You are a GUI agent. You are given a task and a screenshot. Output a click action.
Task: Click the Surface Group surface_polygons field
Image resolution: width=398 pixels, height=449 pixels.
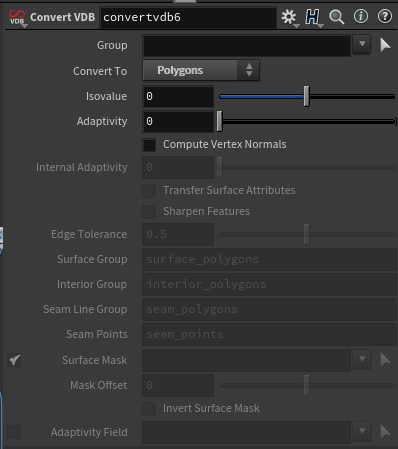(x=269, y=259)
